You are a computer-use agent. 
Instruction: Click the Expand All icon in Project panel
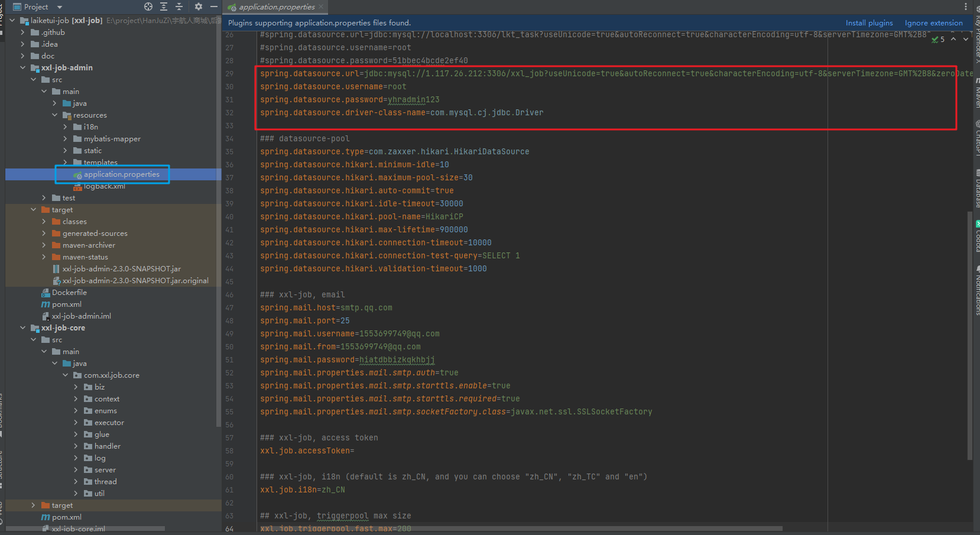164,7
